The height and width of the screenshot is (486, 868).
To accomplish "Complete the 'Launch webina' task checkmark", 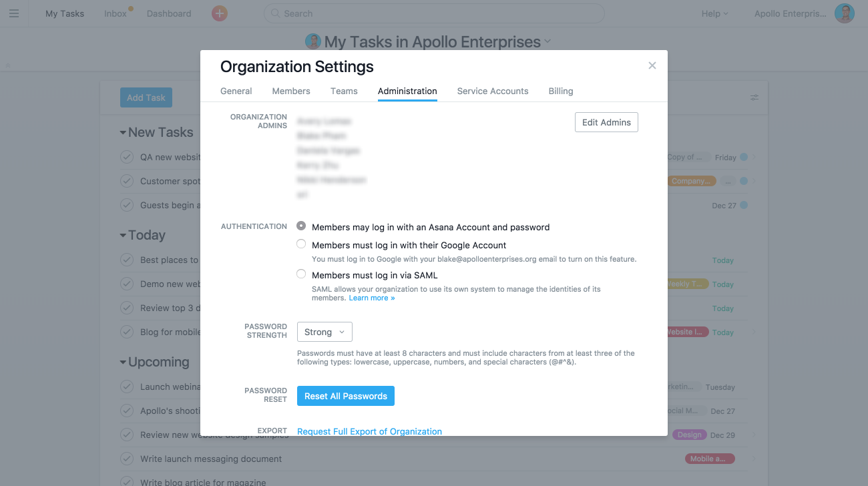I will coord(127,387).
